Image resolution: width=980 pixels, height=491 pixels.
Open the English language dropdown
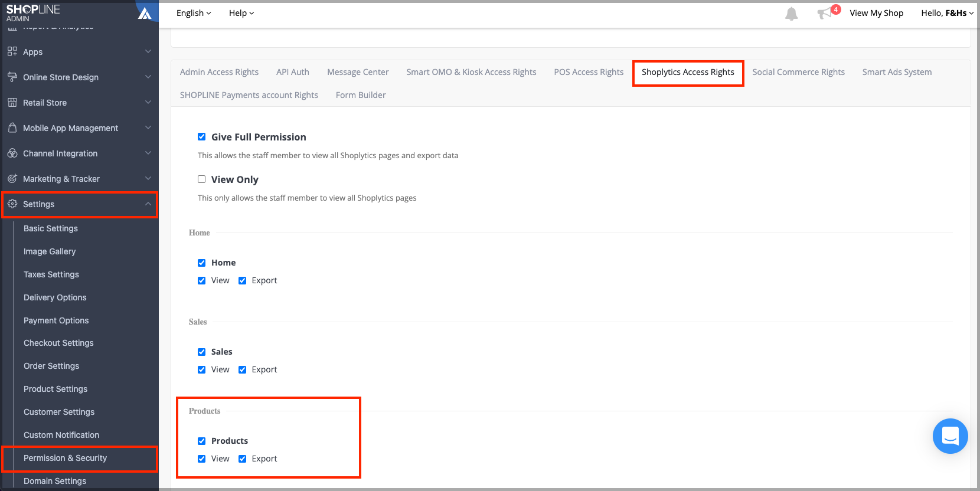(x=194, y=13)
